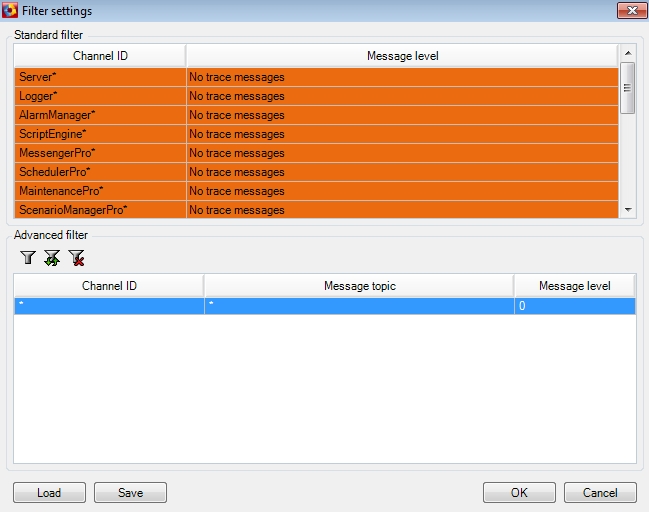649x512 pixels.
Task: Click the Load button
Action: [49, 493]
